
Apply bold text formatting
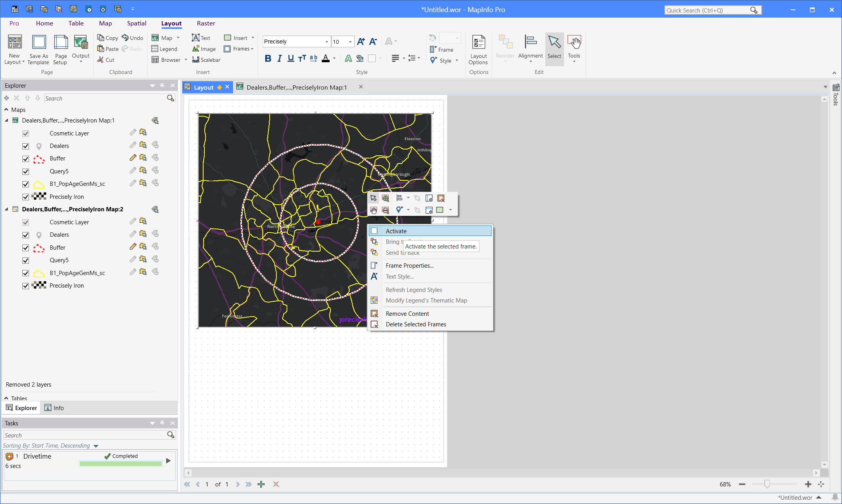point(268,58)
